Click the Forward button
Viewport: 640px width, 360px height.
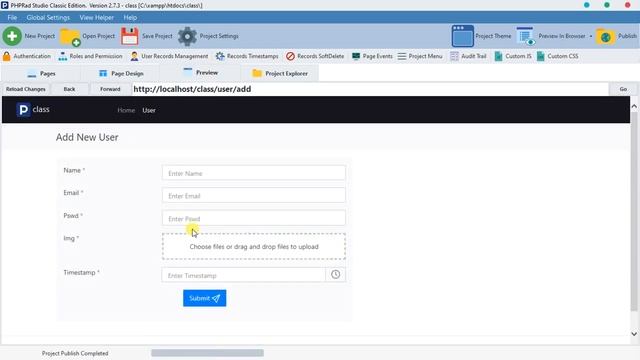(110, 89)
